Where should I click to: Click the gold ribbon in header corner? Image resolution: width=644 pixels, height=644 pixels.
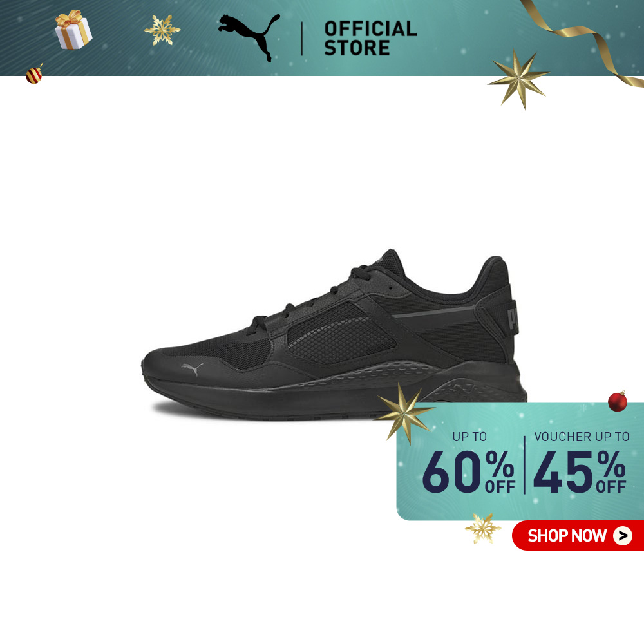[x=582, y=41]
